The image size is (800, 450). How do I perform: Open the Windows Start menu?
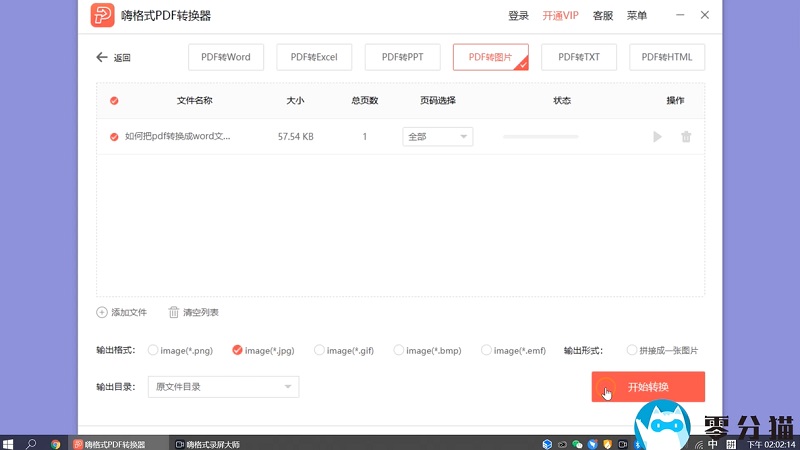8,444
